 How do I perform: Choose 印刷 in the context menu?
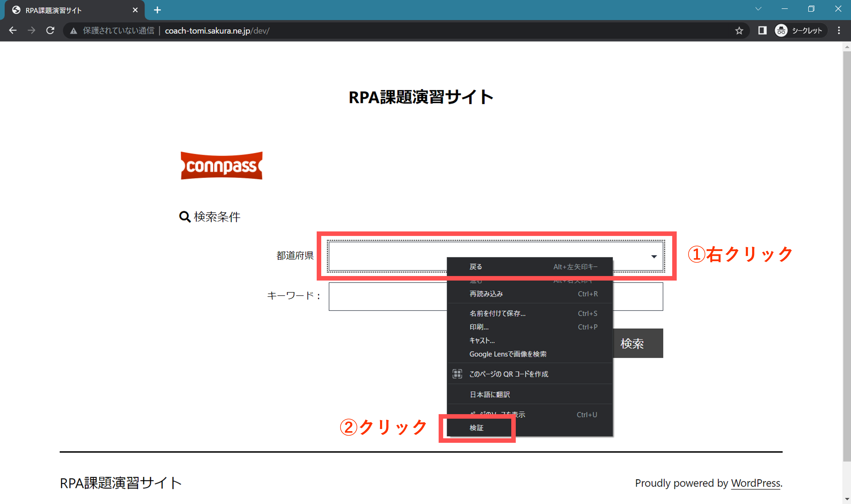click(530, 327)
